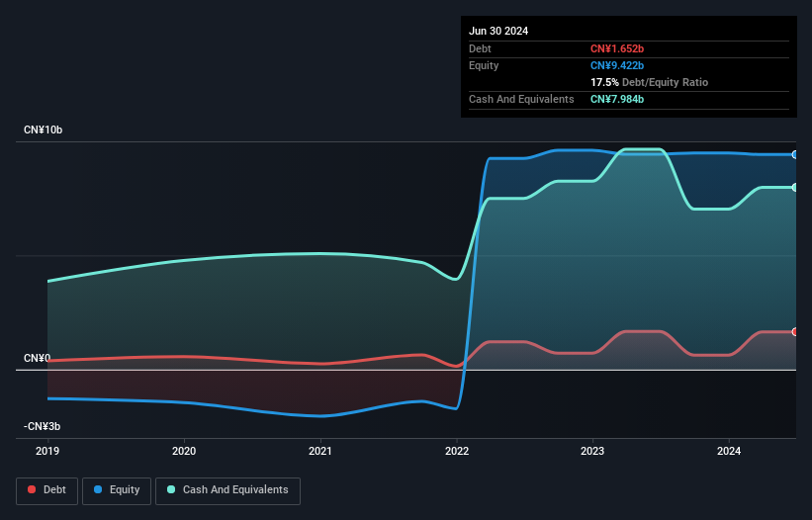
Task: Click the -CN¥3b y-axis label
Action: [42, 426]
